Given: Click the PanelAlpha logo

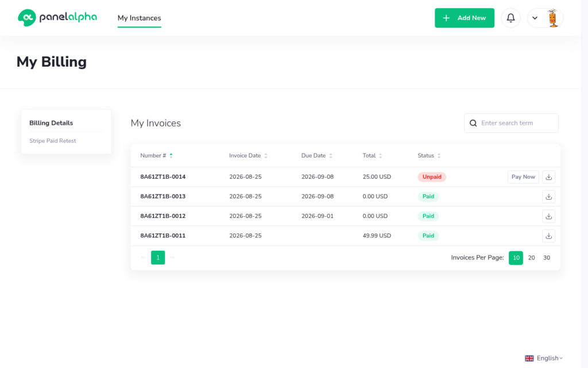Looking at the screenshot, I should 57,18.
